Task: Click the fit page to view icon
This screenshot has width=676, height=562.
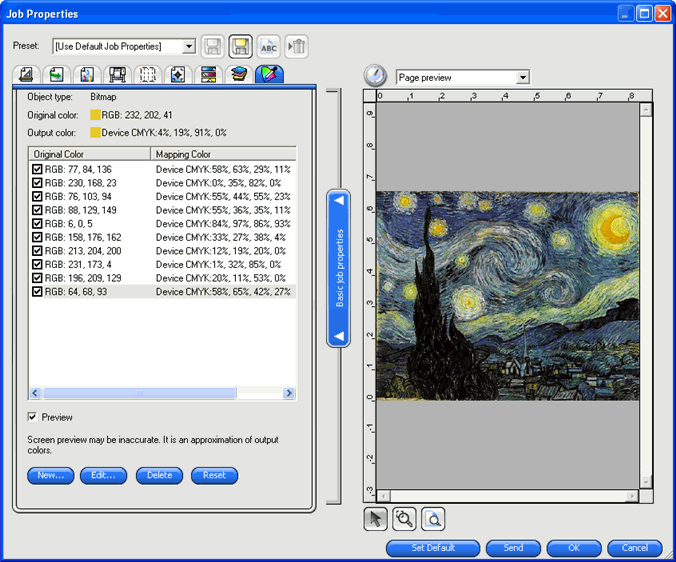Action: tap(433, 519)
